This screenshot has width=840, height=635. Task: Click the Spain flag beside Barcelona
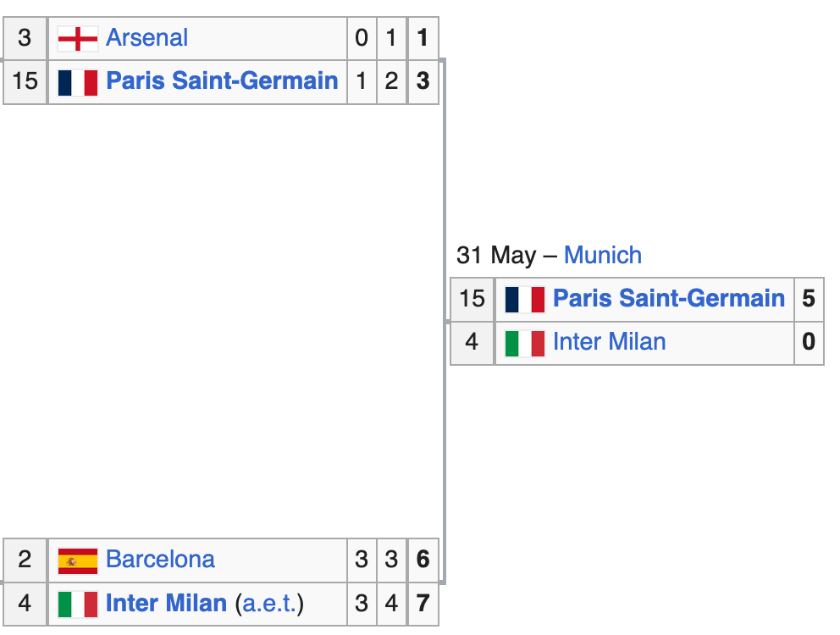click(78, 560)
